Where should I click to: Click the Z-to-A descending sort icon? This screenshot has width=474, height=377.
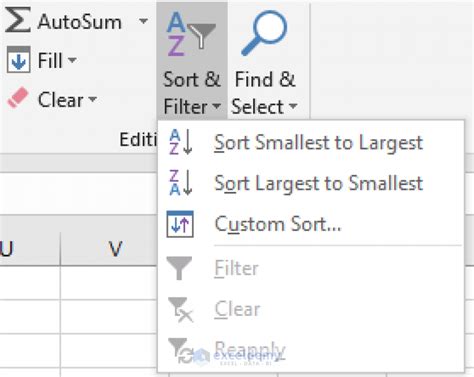[x=181, y=183]
